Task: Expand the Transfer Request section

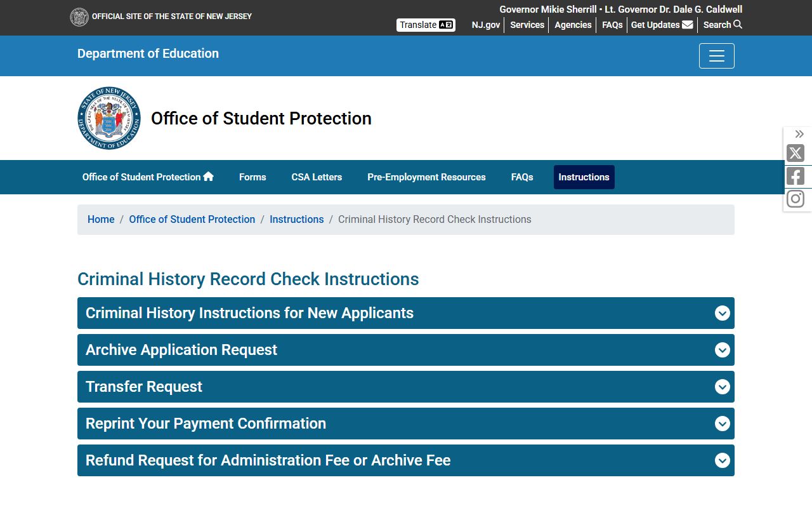Action: [406, 387]
